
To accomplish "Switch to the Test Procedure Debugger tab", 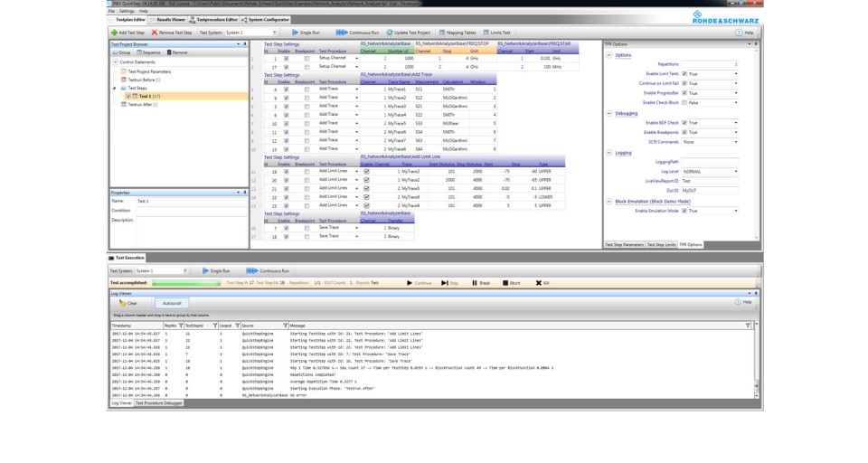I will (x=159, y=403).
